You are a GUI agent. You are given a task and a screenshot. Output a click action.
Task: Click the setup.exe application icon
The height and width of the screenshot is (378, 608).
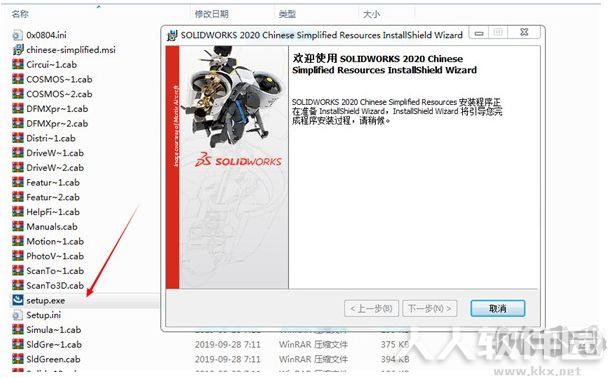17,300
